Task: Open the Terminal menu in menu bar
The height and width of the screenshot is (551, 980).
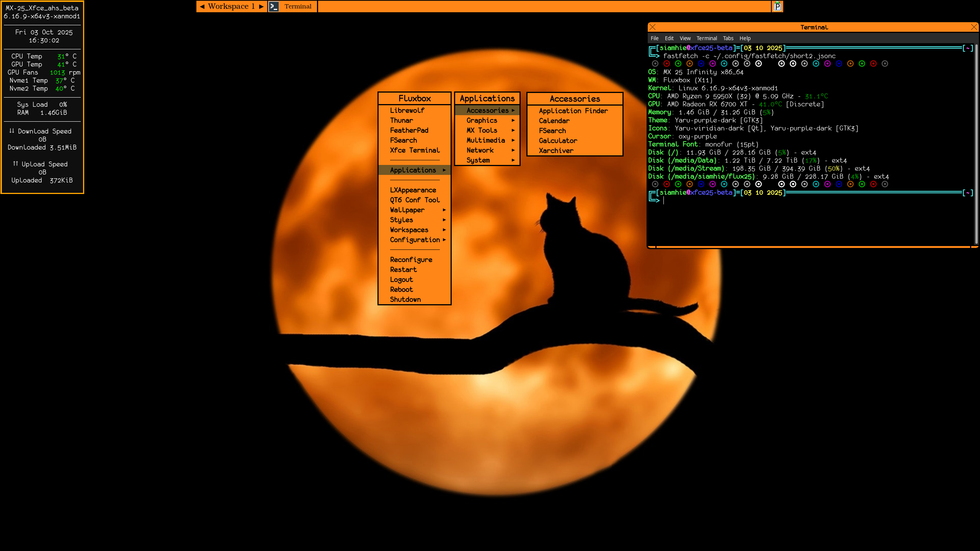Action: (x=706, y=38)
